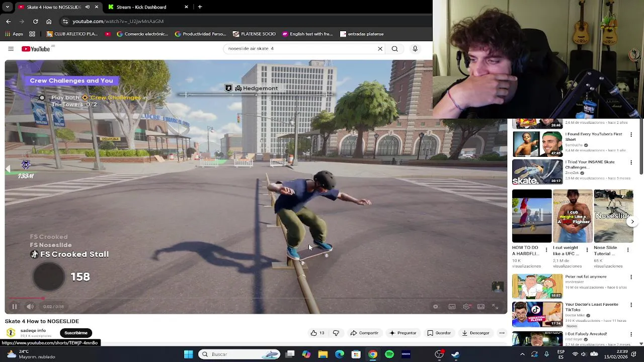Subscribe with the Suscribirme button
The height and width of the screenshot is (362, 644).
pyautogui.click(x=76, y=333)
